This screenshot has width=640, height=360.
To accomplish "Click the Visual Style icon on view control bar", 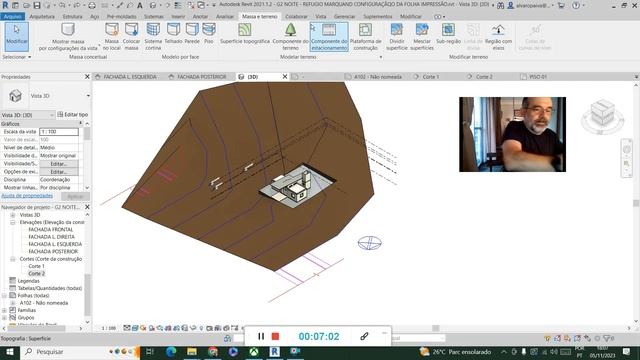I will click(x=135, y=328).
